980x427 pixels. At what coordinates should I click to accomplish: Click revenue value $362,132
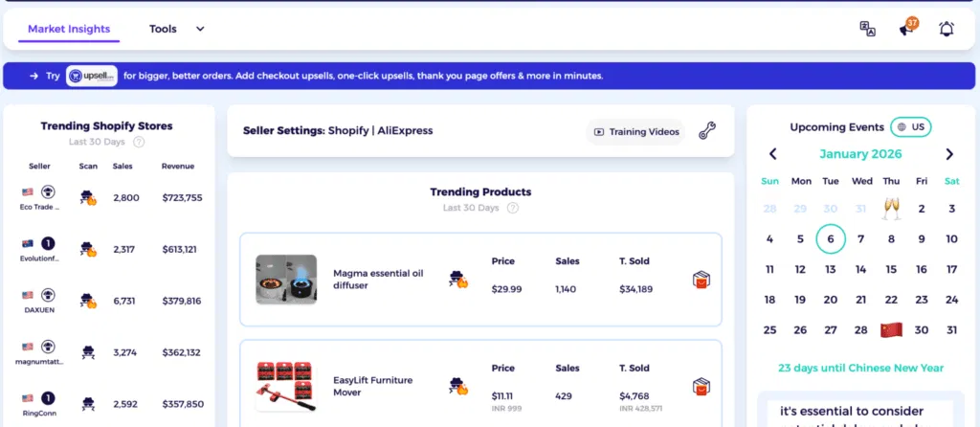[x=181, y=352]
